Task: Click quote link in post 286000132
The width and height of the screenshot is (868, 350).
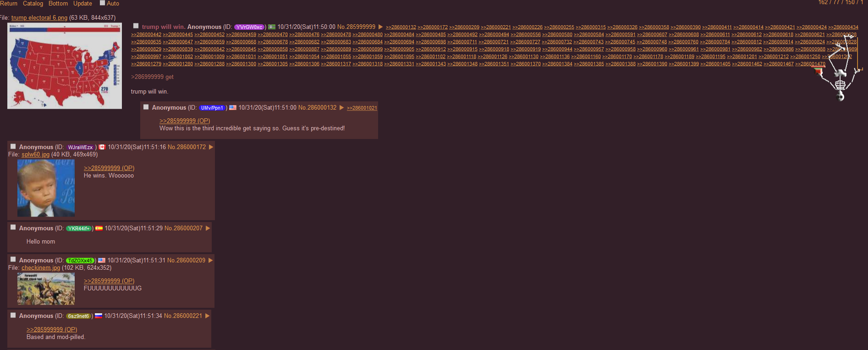Action: pyautogui.click(x=185, y=121)
